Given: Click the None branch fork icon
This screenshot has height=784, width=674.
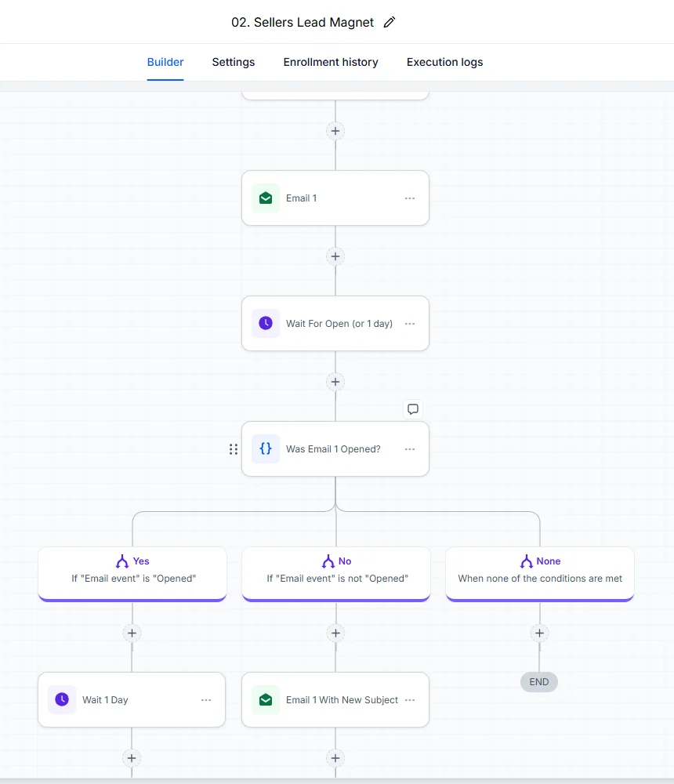Looking at the screenshot, I should [x=526, y=561].
